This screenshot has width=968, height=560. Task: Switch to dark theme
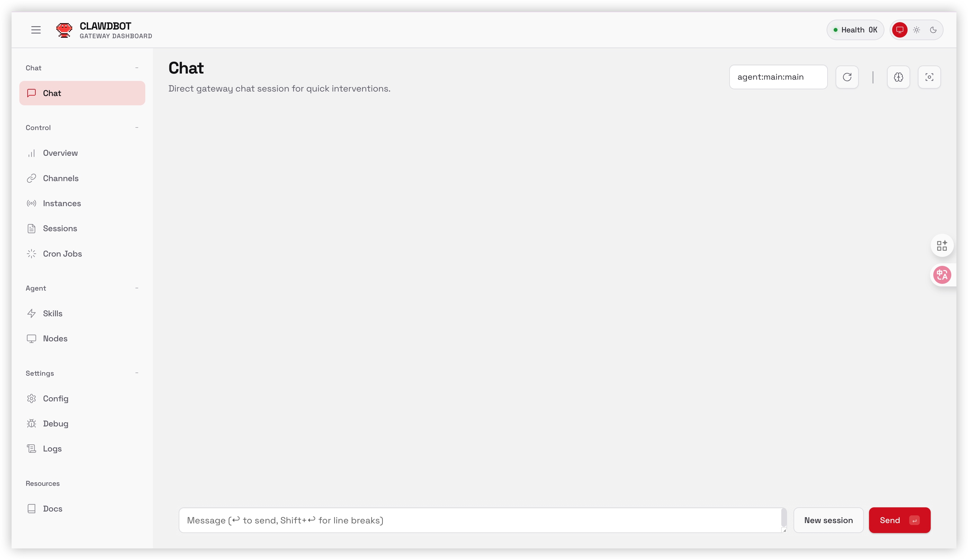pos(933,30)
